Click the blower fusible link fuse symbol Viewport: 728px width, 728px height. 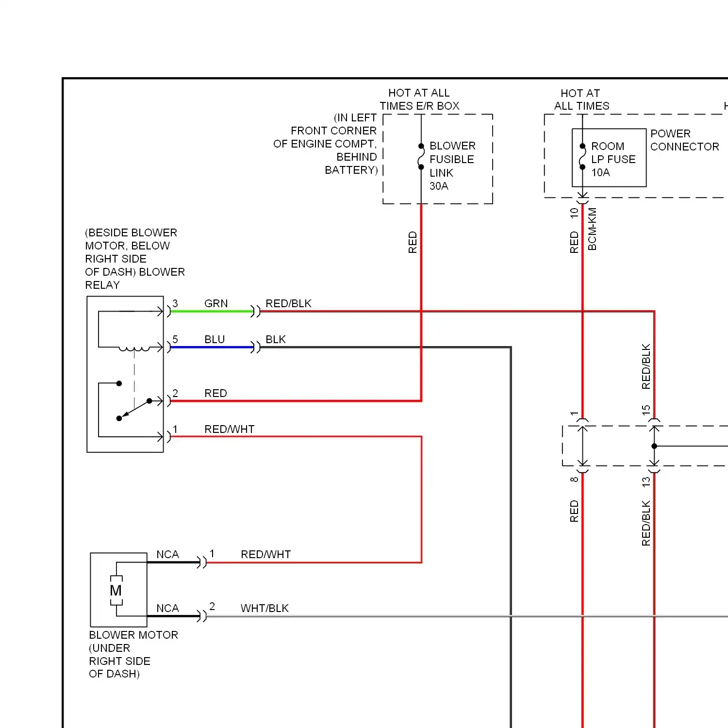(421, 156)
